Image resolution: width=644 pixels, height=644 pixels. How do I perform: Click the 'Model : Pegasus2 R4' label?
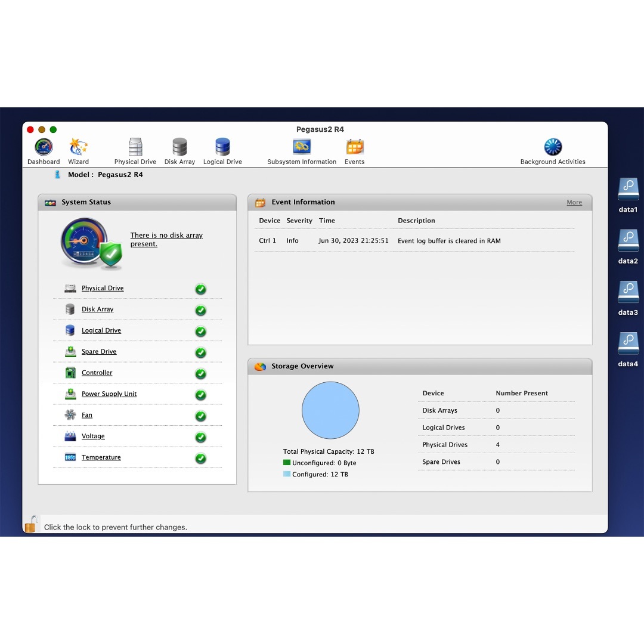point(106,175)
